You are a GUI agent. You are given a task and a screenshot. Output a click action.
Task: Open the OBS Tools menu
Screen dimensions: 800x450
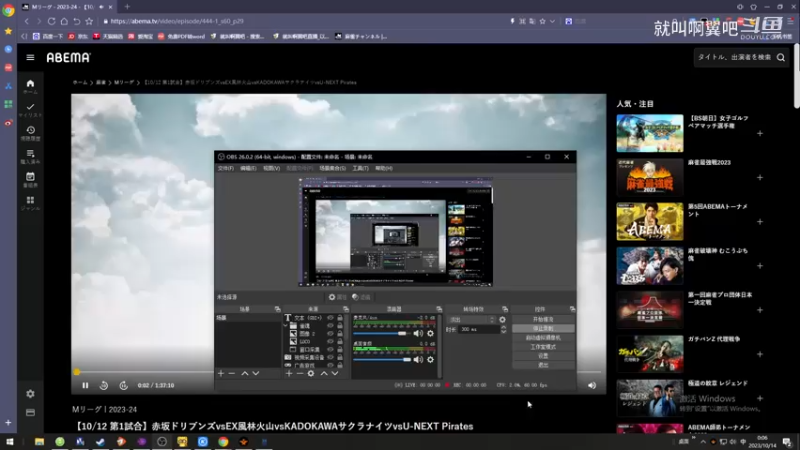(360, 168)
